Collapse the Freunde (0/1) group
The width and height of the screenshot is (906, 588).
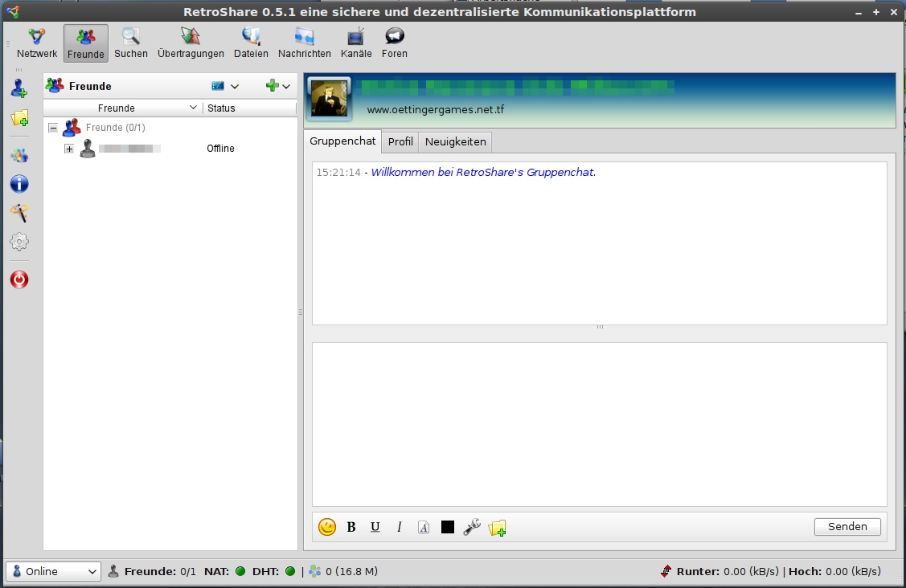[x=53, y=128]
